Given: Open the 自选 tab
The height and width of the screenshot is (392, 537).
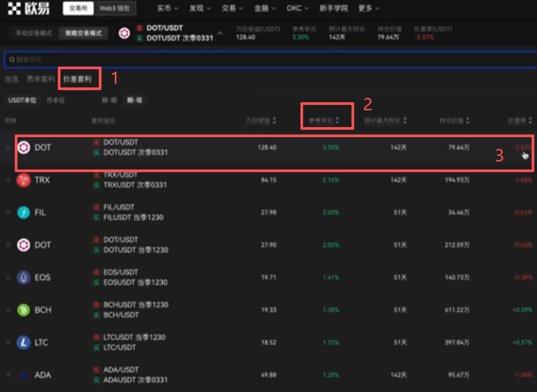Looking at the screenshot, I should tap(11, 79).
